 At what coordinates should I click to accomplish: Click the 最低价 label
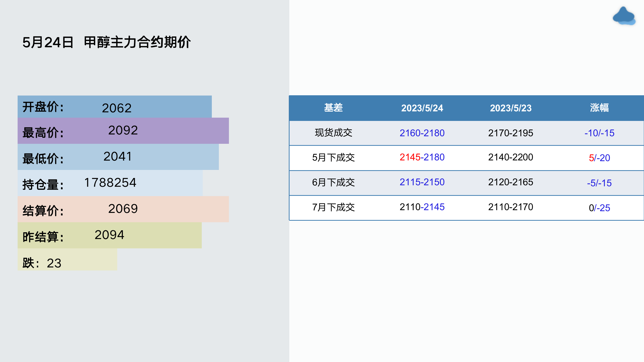tap(43, 159)
